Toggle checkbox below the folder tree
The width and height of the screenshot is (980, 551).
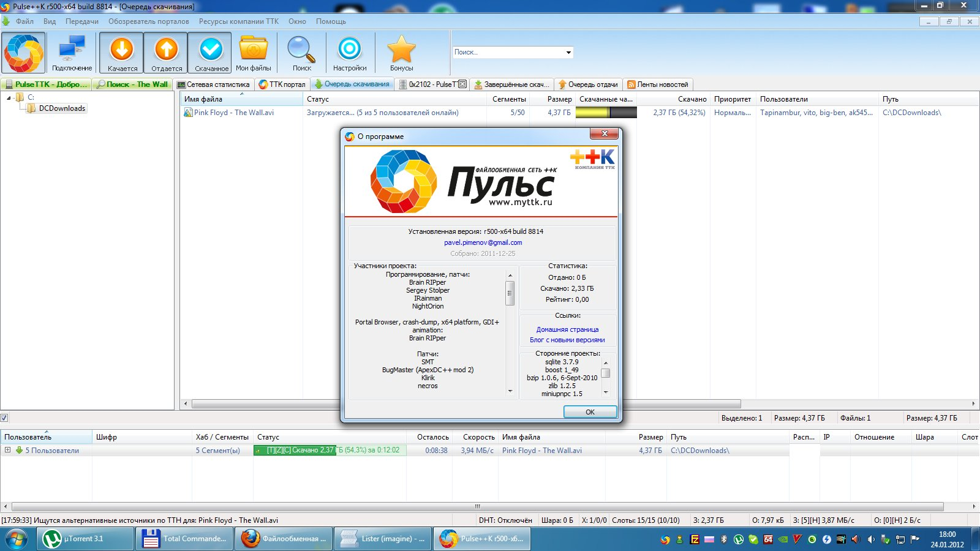tap(4, 418)
